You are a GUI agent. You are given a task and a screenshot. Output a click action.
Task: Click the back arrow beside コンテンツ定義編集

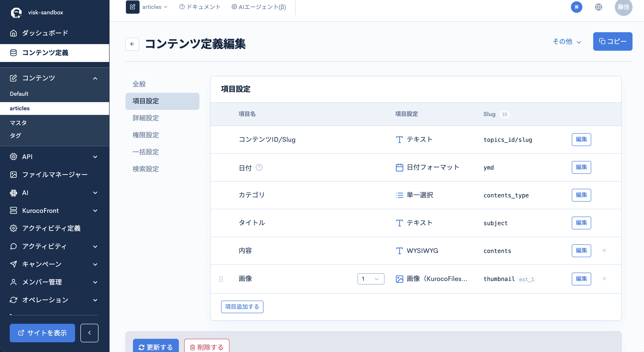132,44
